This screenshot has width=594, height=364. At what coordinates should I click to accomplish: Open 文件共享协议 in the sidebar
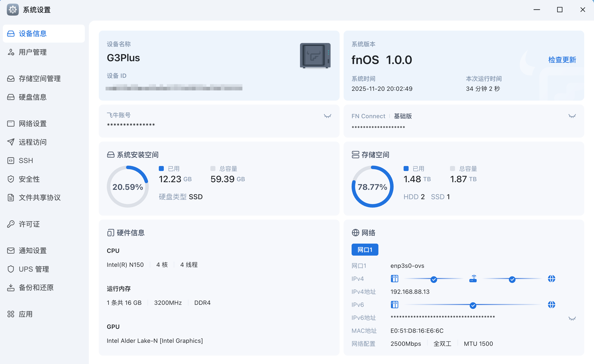40,198
